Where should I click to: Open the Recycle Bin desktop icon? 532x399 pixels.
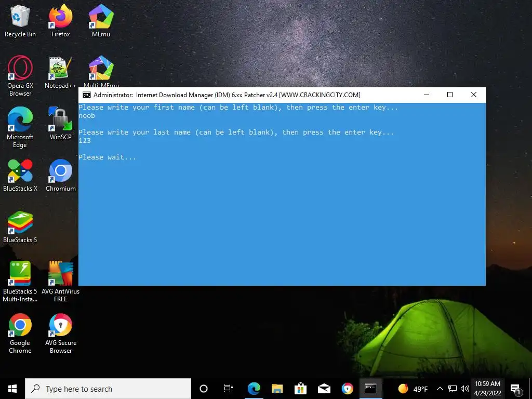pos(20,21)
